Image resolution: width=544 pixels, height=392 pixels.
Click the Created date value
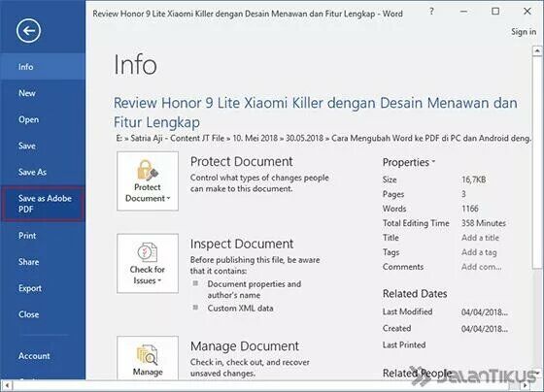[x=485, y=329]
